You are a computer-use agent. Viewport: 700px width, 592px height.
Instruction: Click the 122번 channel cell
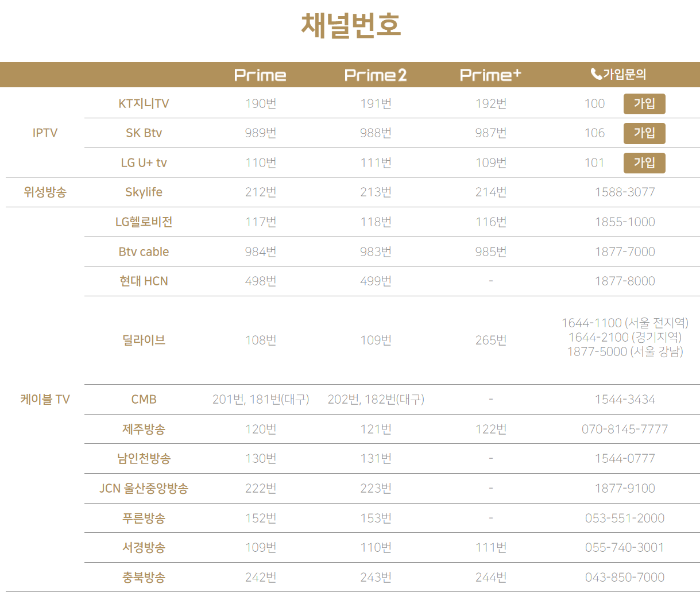tap(491, 430)
